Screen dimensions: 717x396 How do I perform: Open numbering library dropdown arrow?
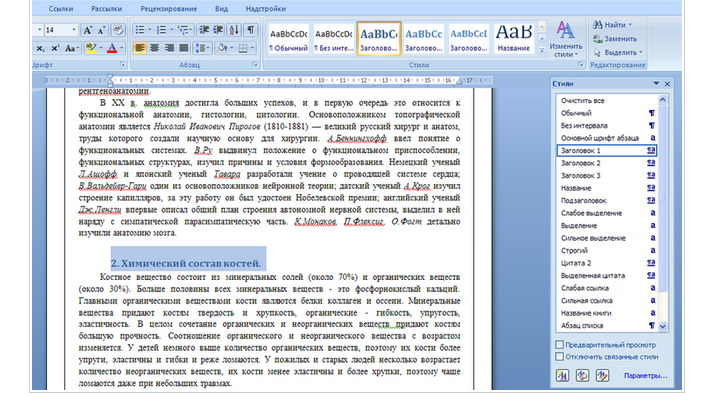tap(171, 30)
